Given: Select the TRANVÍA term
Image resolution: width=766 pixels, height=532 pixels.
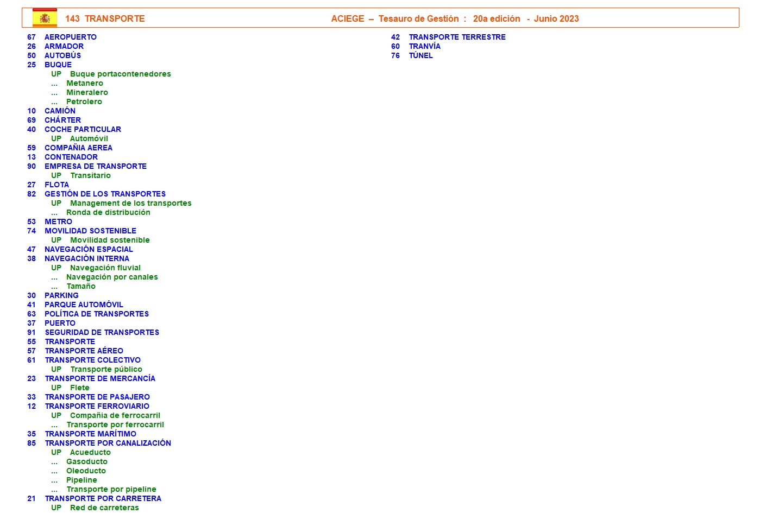Looking at the screenshot, I should (x=424, y=46).
